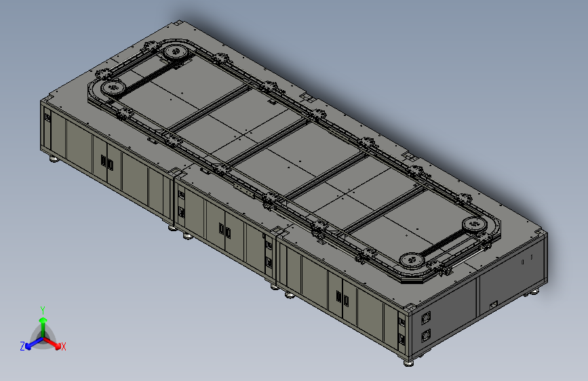Select the dark end panel with two fan vents
This screenshot has height=381, width=588.
444,316
